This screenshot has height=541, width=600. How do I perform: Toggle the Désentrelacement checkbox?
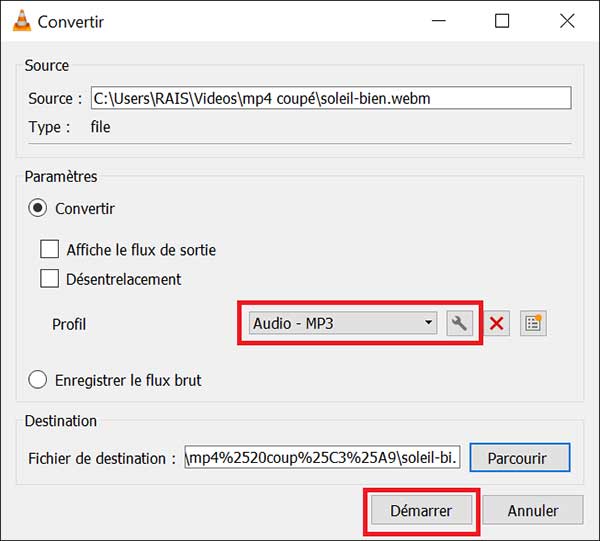click(x=50, y=278)
